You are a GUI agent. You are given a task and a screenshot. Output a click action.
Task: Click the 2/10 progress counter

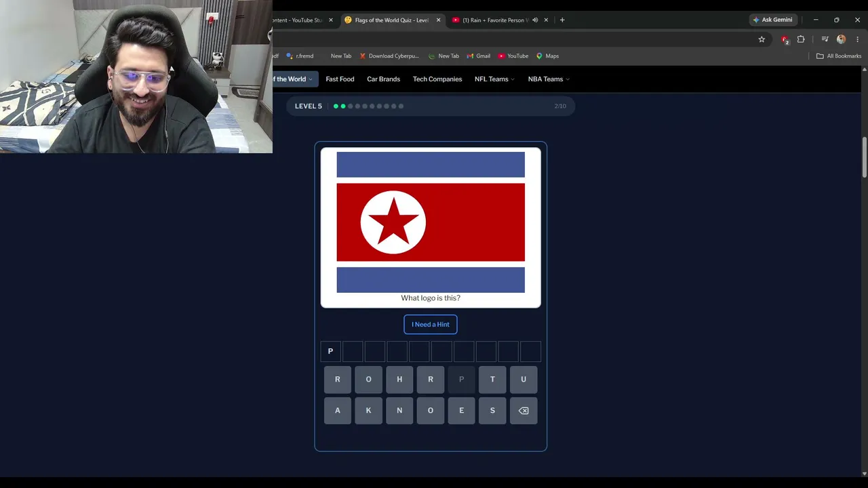560,106
